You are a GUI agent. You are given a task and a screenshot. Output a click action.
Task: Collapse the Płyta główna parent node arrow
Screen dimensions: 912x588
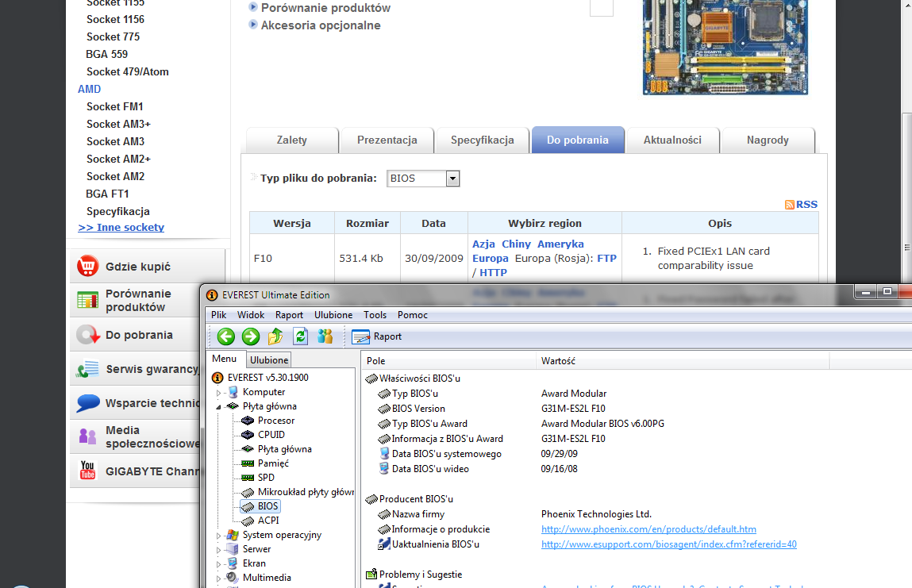coord(219,407)
